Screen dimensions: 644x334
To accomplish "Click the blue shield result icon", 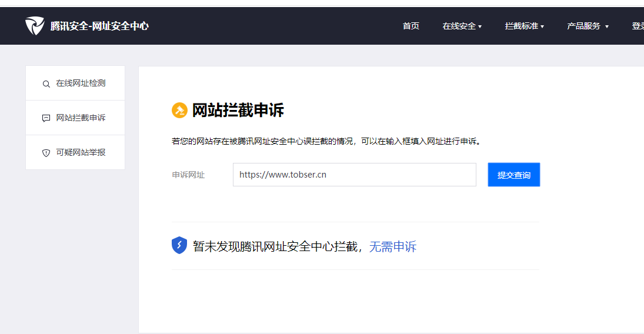I will tap(179, 245).
